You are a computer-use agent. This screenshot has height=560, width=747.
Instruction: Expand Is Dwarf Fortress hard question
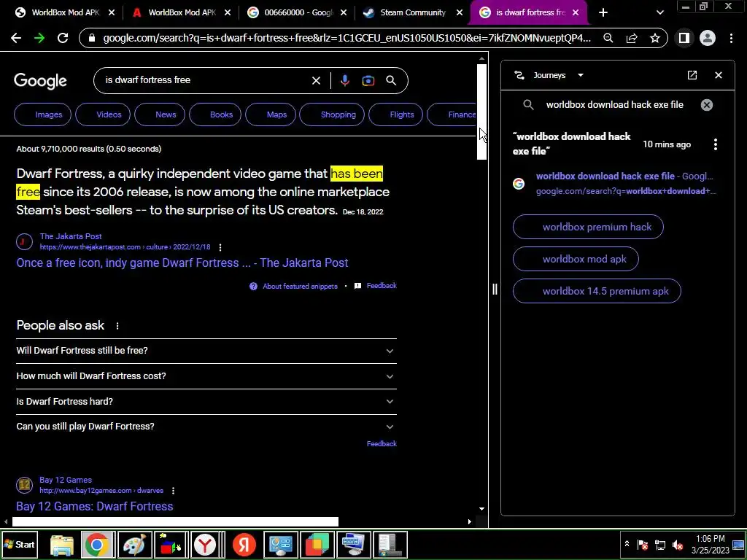click(206, 402)
